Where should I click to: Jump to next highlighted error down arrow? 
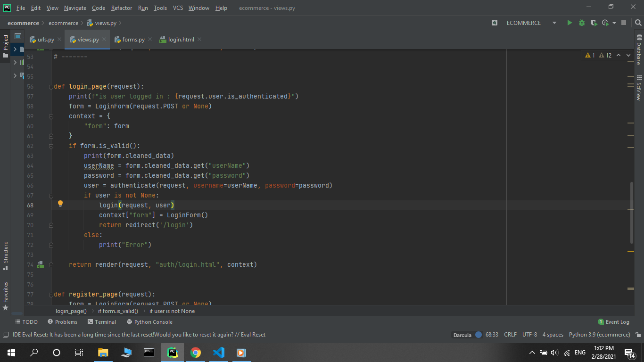point(628,56)
